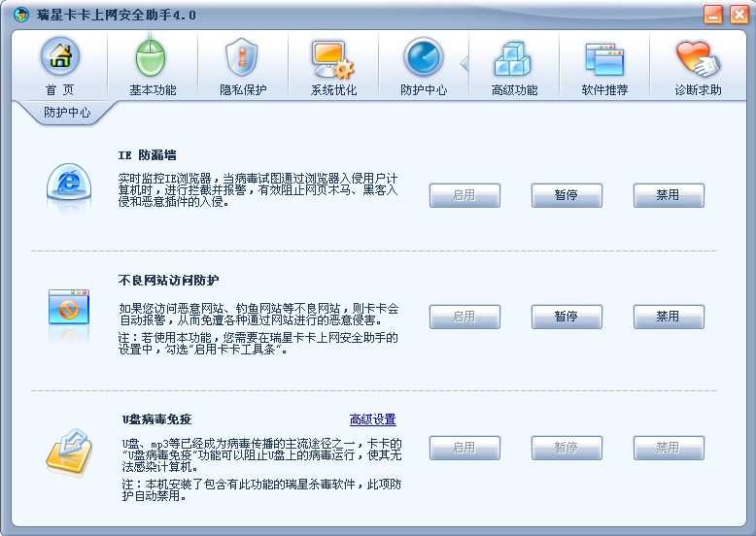Click 暂停 for 不良网站访问防护

pyautogui.click(x=567, y=317)
